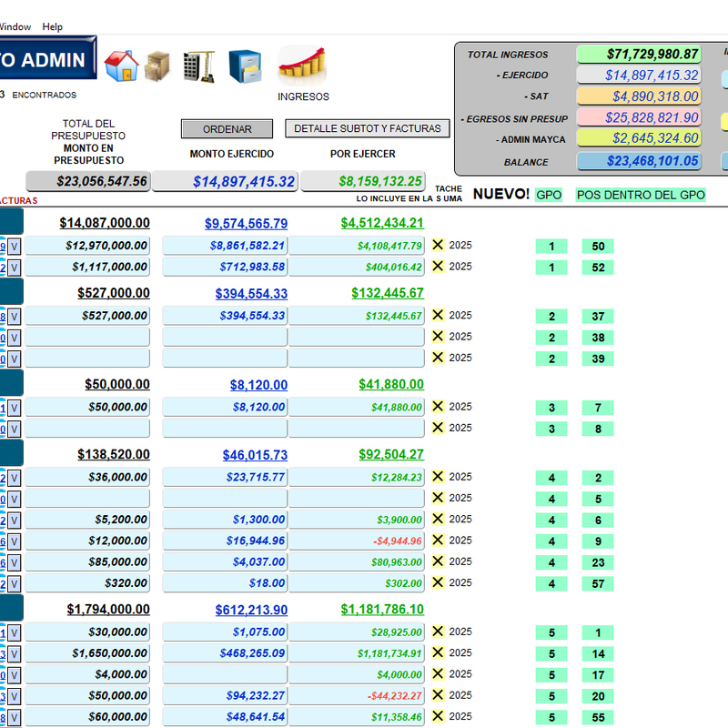
Task: Open the $9,574,565.79 subtotal link
Action: 246,223
